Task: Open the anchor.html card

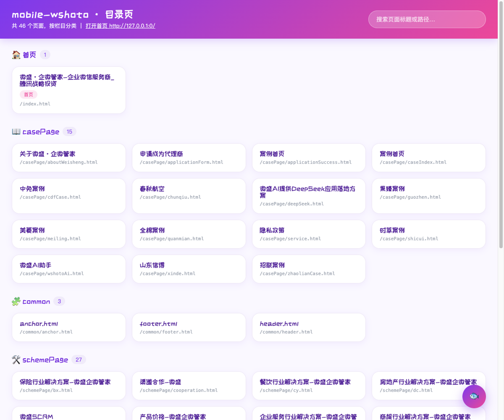Action: pyautogui.click(x=69, y=327)
